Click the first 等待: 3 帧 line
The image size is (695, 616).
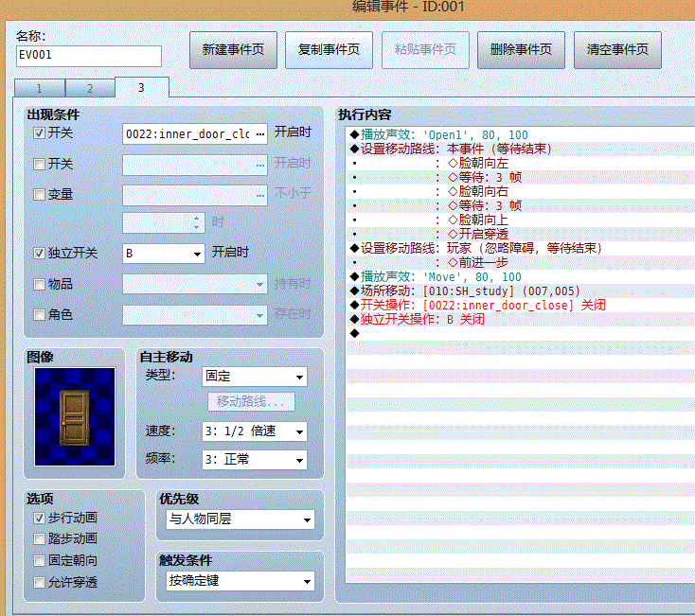pos(521,177)
